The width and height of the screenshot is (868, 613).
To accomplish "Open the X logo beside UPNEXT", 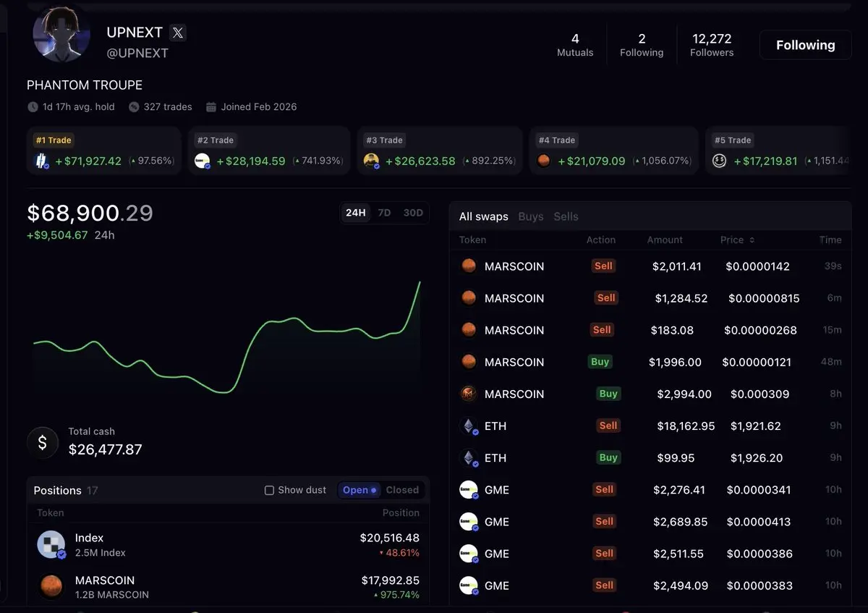I will coord(177,33).
